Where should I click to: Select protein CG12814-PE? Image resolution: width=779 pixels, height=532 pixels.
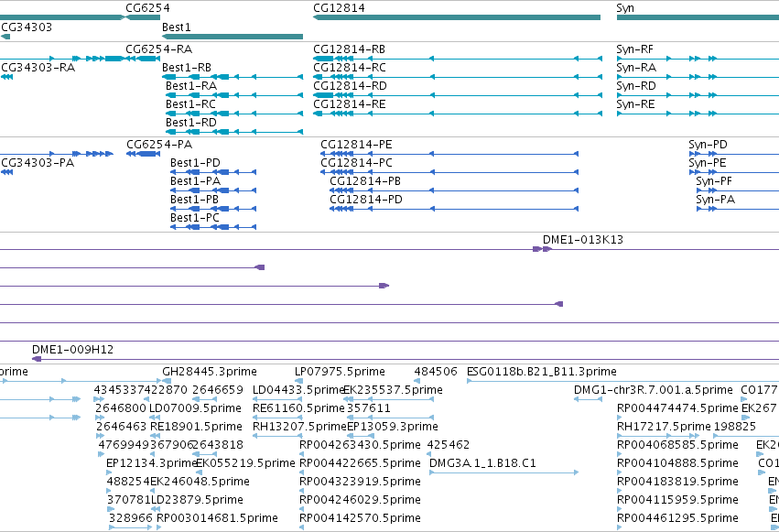(x=356, y=145)
